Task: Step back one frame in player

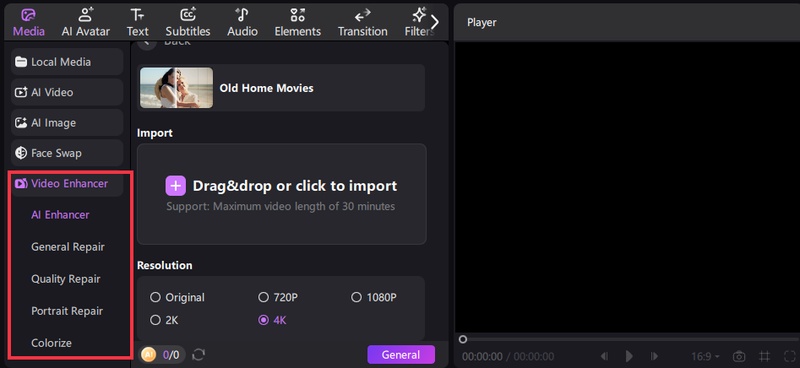Action: pos(604,356)
